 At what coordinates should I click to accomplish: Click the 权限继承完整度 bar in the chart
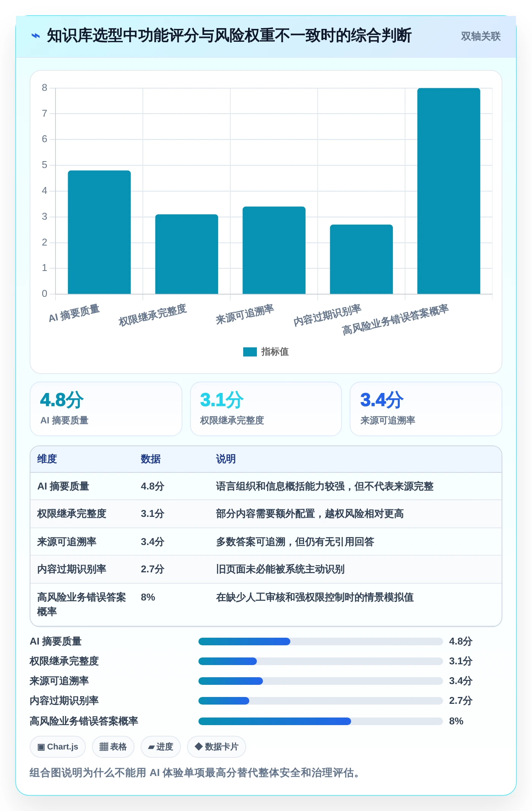tap(187, 254)
